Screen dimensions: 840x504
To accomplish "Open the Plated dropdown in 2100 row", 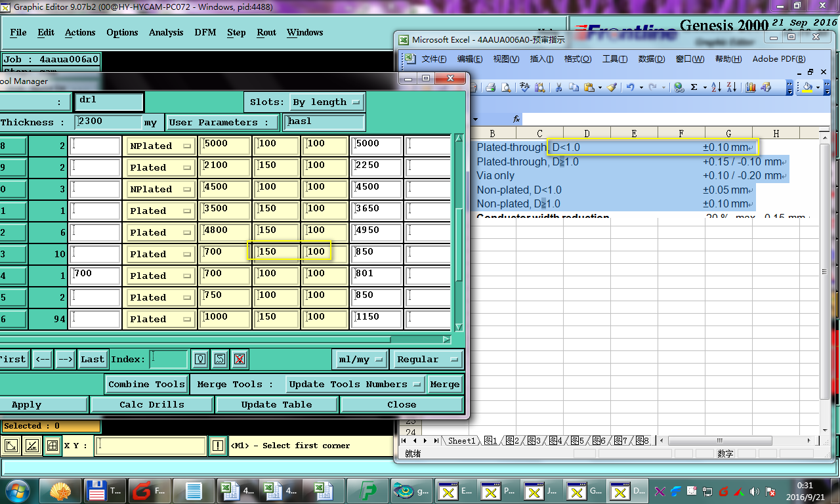I will click(x=161, y=167).
